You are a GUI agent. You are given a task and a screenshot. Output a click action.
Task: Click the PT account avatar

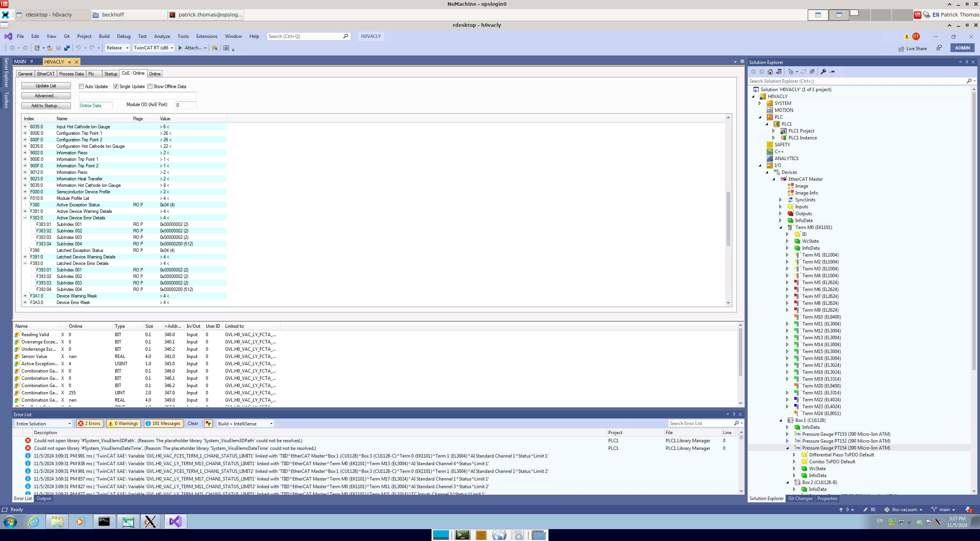pos(916,36)
